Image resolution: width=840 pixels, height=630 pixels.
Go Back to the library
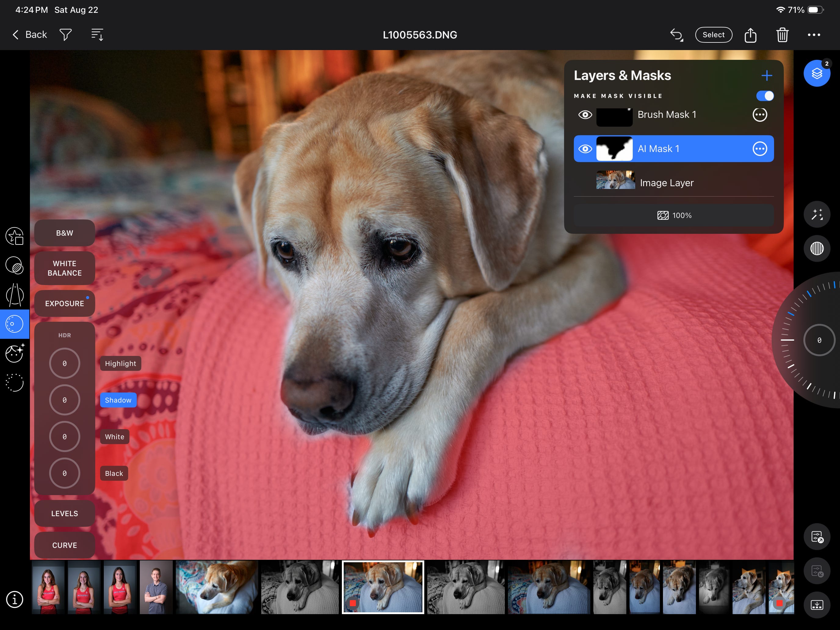tap(30, 34)
